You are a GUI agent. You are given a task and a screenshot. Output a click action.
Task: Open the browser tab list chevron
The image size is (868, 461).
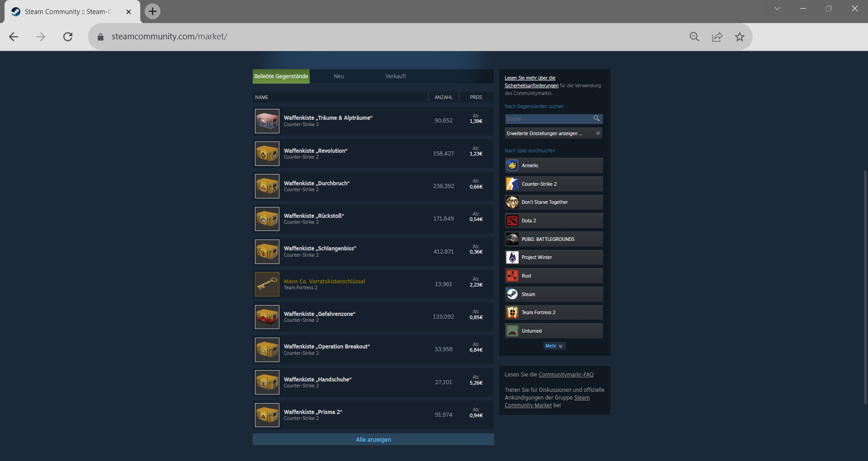coord(777,9)
